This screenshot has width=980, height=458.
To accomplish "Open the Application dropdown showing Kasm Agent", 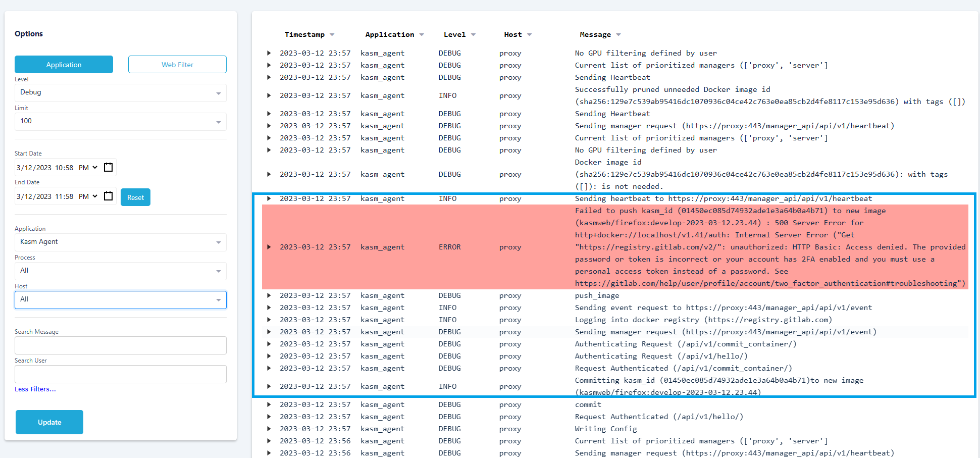I will click(120, 242).
